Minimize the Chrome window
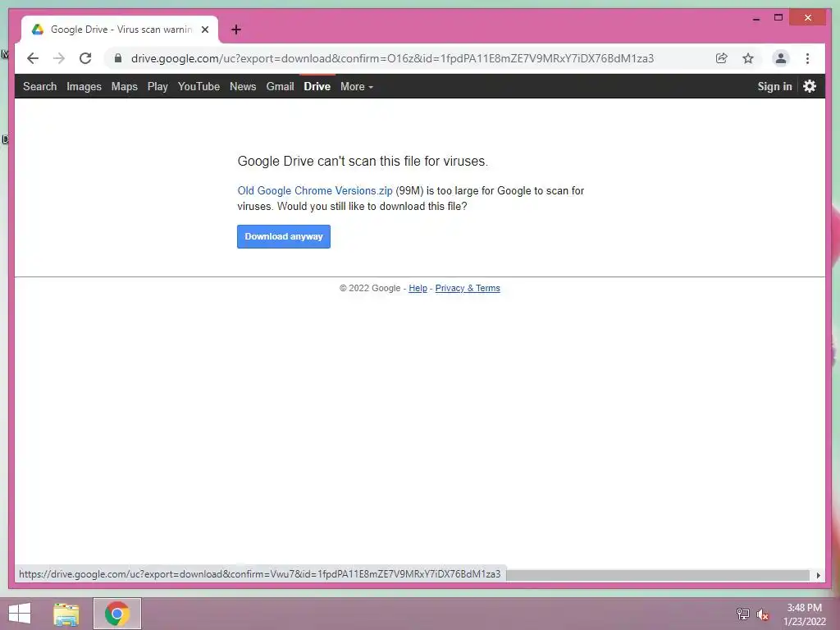840x630 pixels. pos(756,18)
